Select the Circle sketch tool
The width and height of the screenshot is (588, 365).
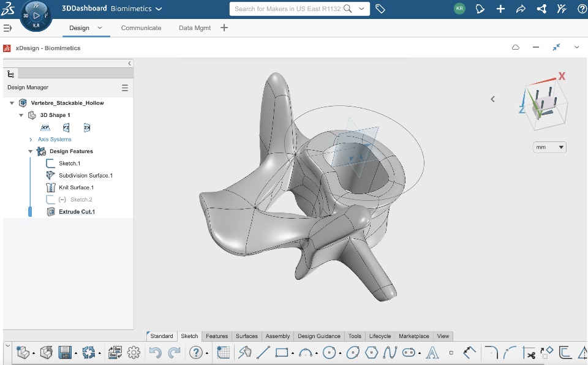(x=330, y=353)
